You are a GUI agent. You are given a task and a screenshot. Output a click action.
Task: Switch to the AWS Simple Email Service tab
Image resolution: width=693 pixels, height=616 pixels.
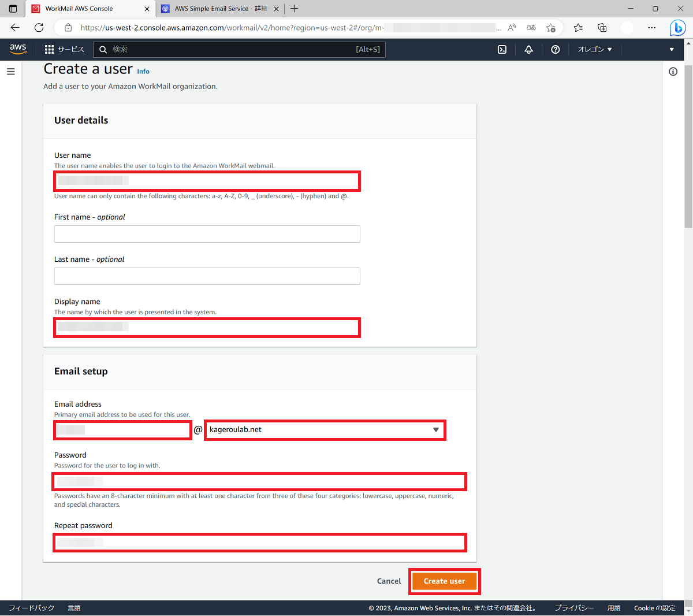pyautogui.click(x=219, y=9)
